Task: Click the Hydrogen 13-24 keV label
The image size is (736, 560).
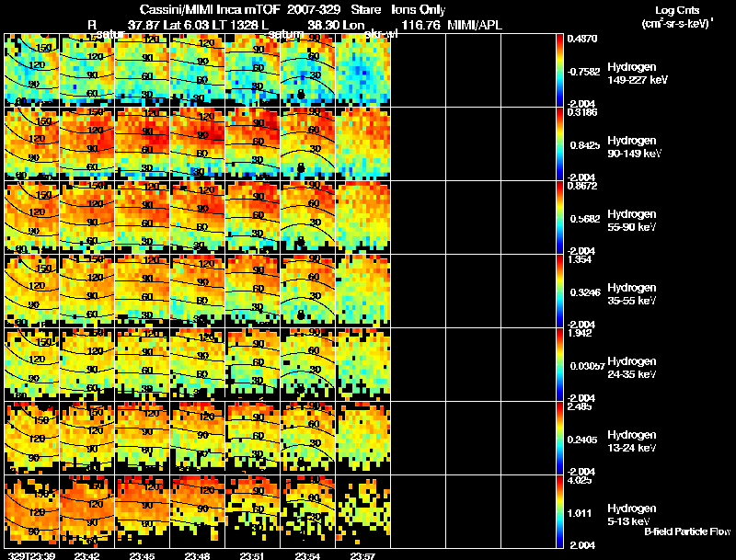Action: click(x=632, y=440)
